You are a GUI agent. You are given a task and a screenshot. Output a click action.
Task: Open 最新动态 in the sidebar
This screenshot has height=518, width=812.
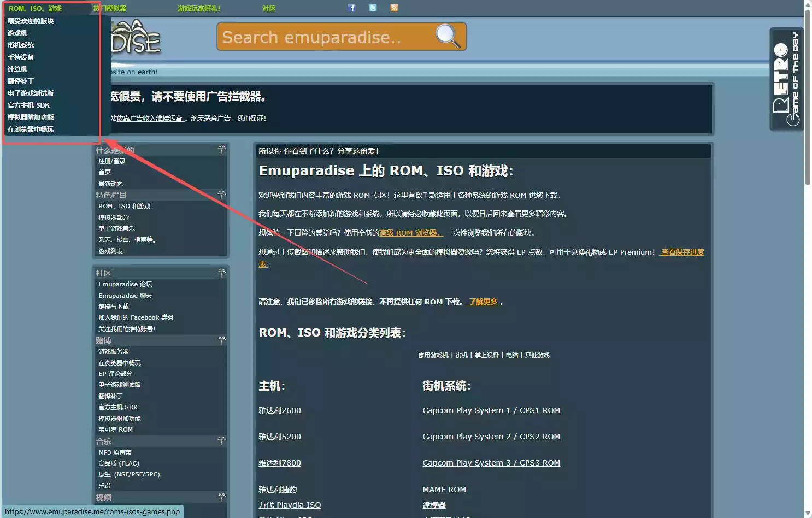(x=110, y=184)
